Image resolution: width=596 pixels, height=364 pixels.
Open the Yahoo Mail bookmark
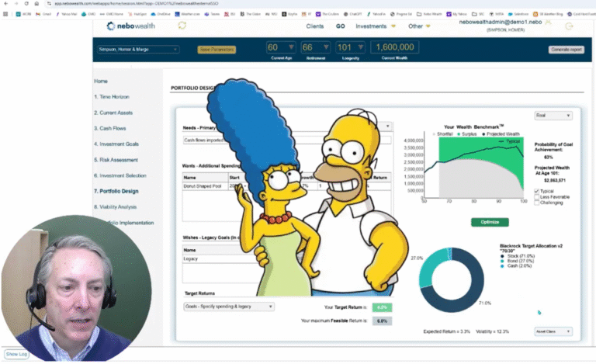click(x=66, y=14)
